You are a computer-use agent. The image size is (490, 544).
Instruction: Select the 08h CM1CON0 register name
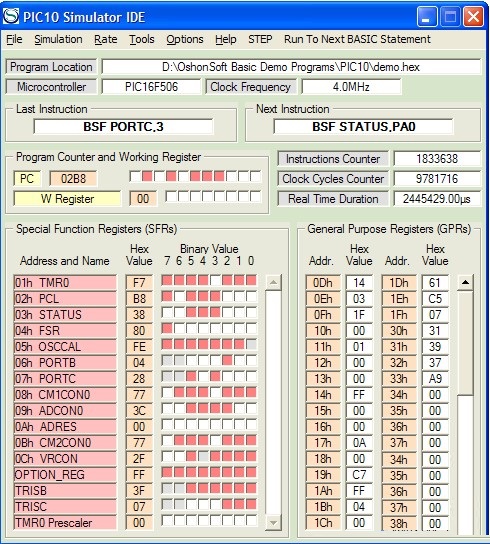65,394
